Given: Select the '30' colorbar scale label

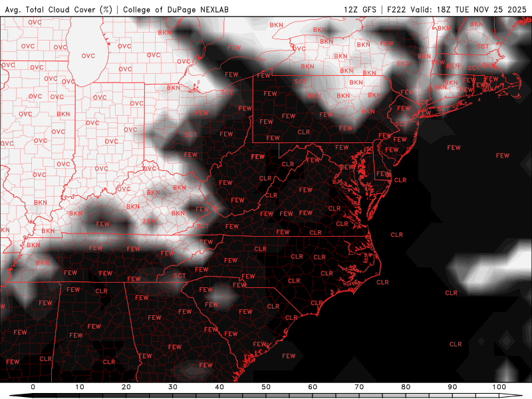Looking at the screenshot, I should click(x=173, y=387).
